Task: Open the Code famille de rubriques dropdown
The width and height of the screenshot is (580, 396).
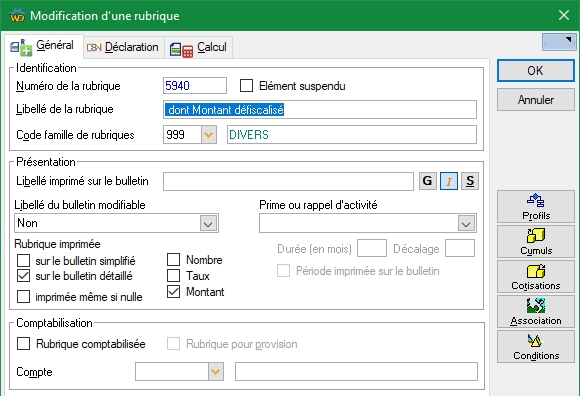Action: pyautogui.click(x=209, y=135)
